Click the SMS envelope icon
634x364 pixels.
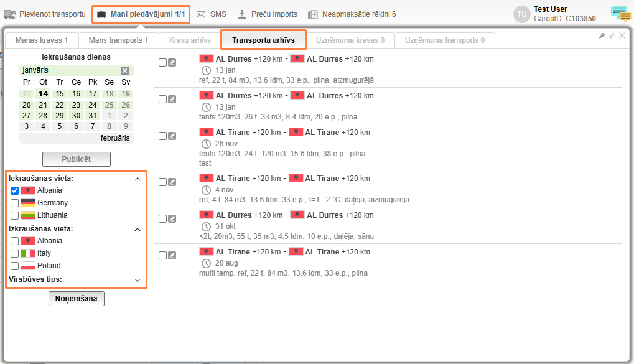point(201,14)
